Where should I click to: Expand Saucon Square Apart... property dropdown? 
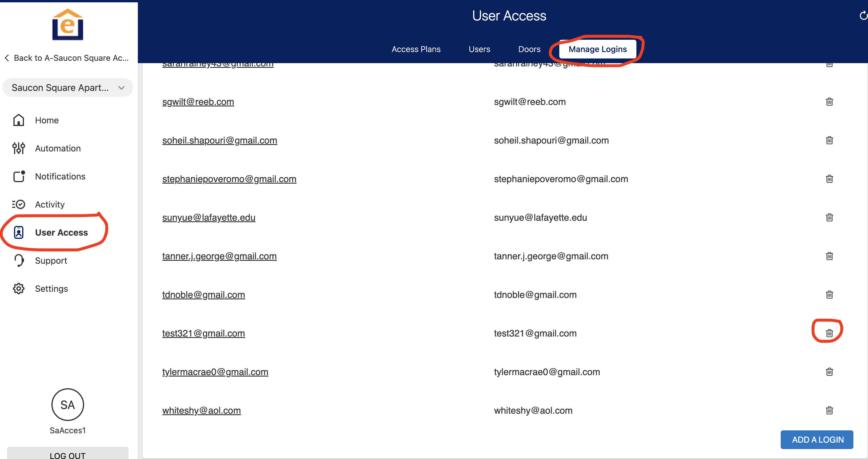coord(68,88)
